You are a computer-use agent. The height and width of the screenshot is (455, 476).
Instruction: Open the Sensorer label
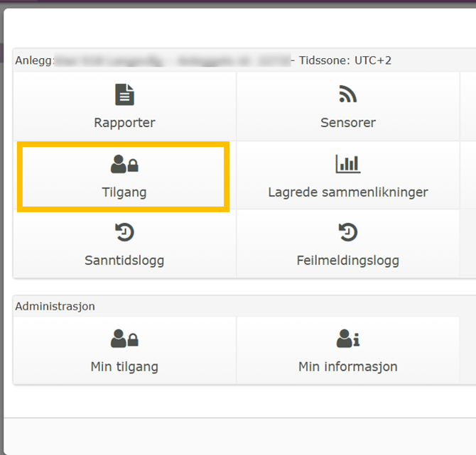(x=347, y=123)
